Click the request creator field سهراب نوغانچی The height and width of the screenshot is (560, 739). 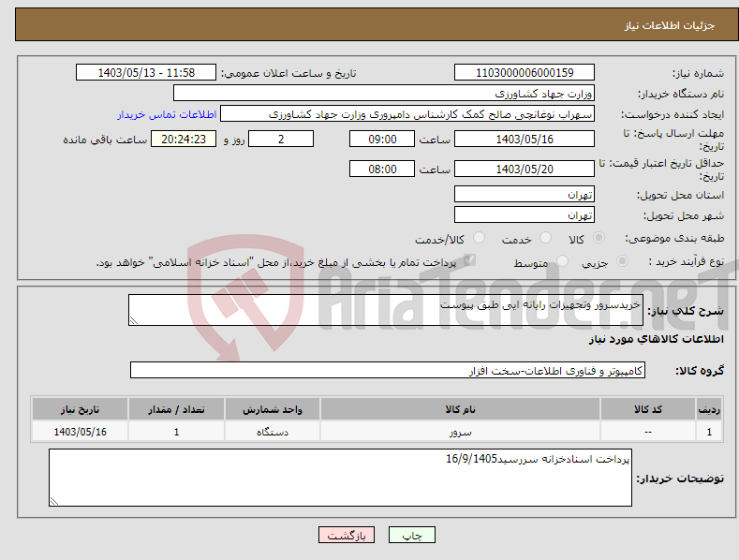(x=407, y=114)
